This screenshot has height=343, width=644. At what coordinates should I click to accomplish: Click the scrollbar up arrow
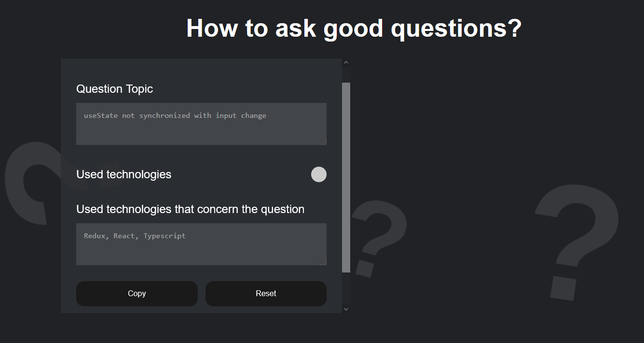[x=346, y=62]
